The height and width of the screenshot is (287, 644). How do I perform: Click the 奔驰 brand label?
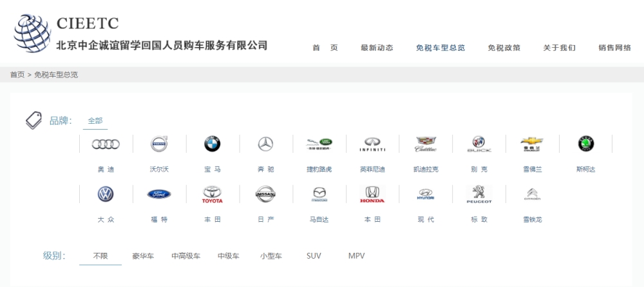click(x=266, y=170)
